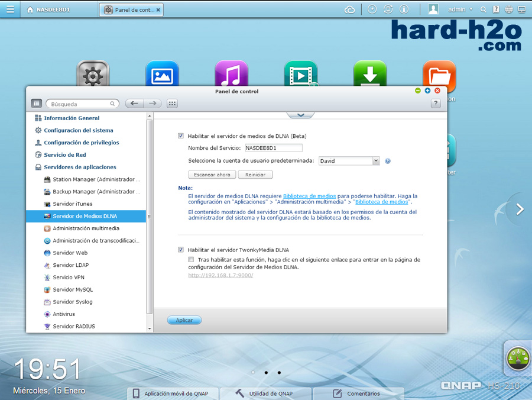The image size is (532, 400).
Task: Launch the Photo Station desktop icon
Action: coord(162,74)
